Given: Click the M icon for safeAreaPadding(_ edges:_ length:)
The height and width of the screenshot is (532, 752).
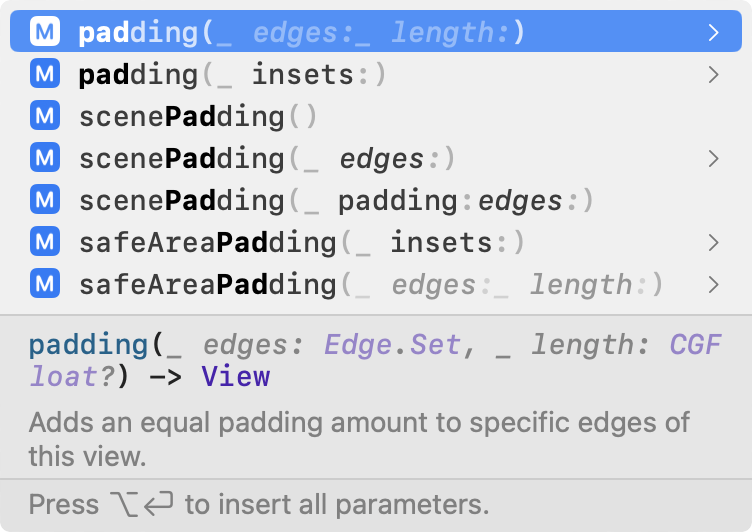Looking at the screenshot, I should 45,285.
